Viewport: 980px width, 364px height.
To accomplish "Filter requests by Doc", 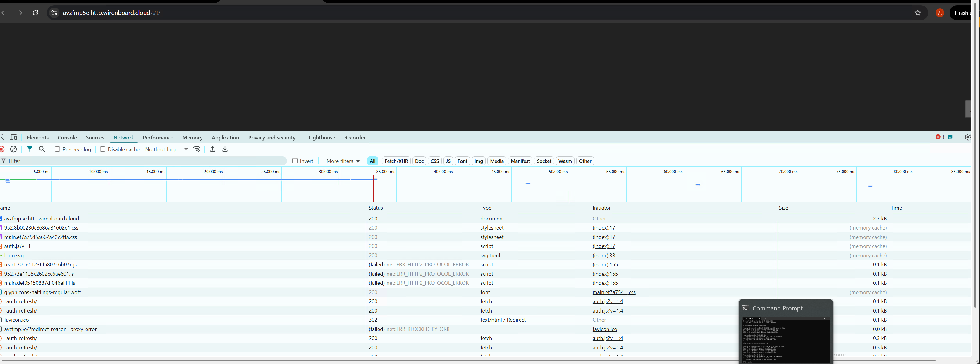I will click(x=419, y=161).
